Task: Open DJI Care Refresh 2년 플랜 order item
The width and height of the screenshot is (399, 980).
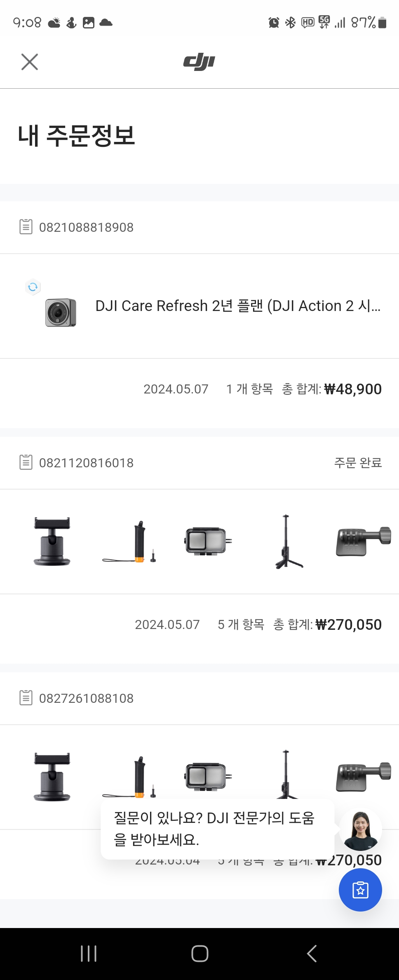Action: [238, 306]
